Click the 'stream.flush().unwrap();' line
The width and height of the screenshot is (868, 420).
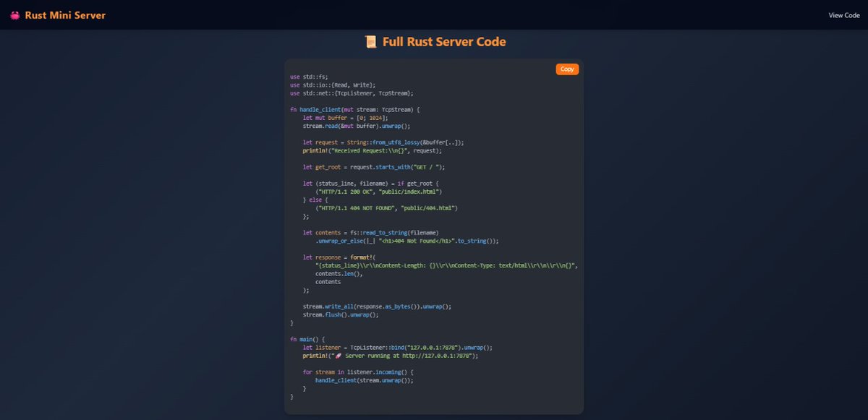click(341, 314)
